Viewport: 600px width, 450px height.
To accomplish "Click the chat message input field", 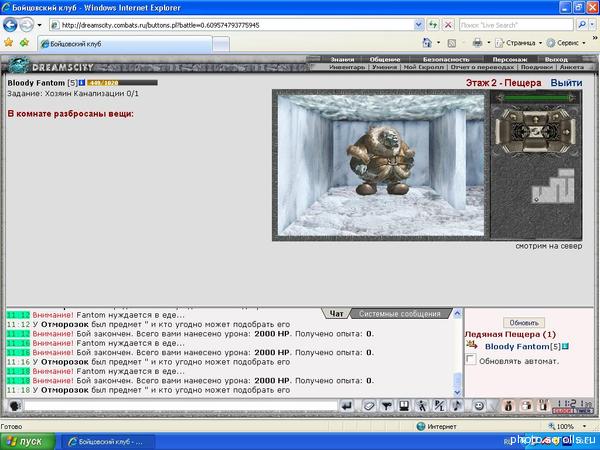I will point(181,406).
